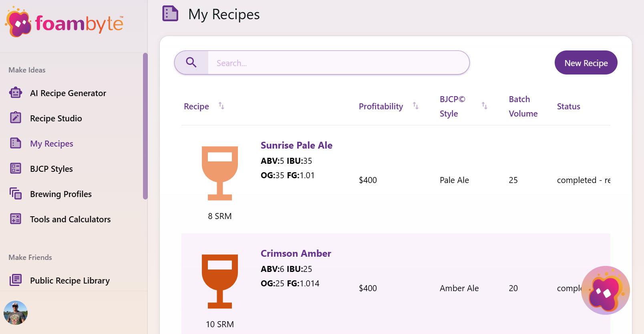This screenshot has height=334, width=644.
Task: Sort recipes by Profitability arrows
Action: pyautogui.click(x=415, y=106)
